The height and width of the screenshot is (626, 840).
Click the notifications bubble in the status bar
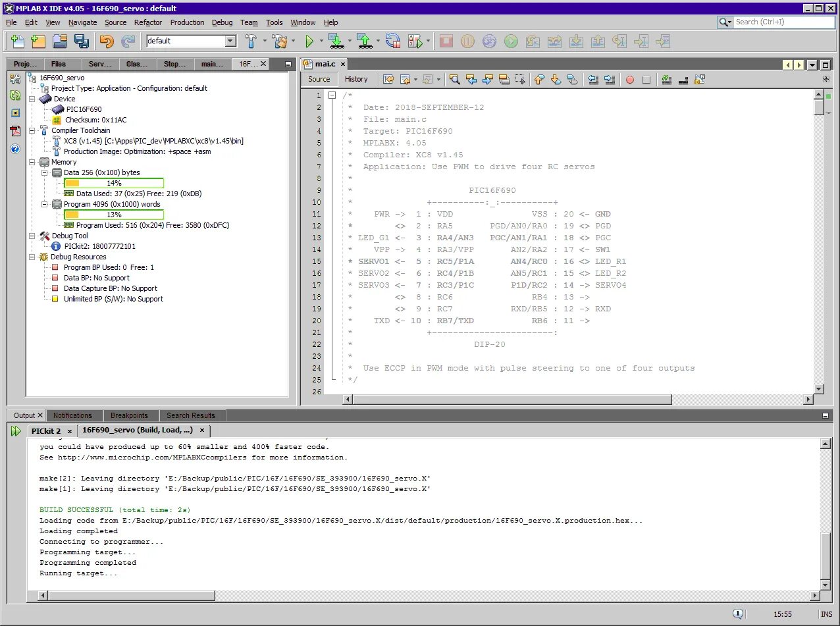738,614
